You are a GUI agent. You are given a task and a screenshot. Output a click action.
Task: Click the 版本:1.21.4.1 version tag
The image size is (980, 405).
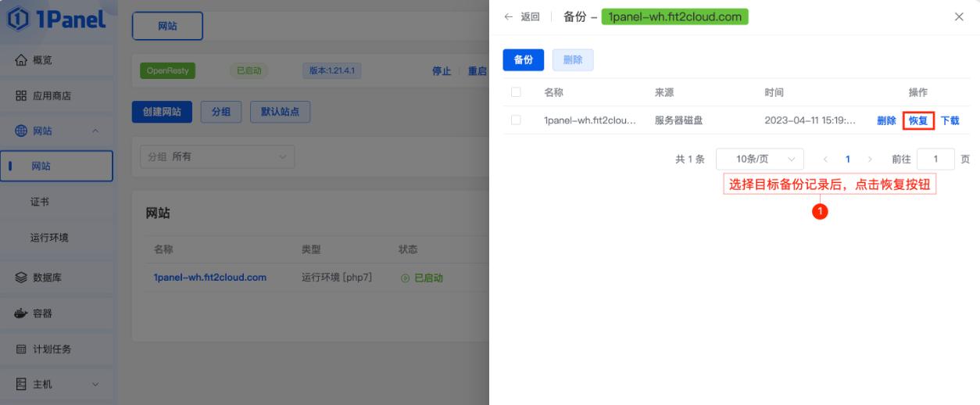pos(331,71)
